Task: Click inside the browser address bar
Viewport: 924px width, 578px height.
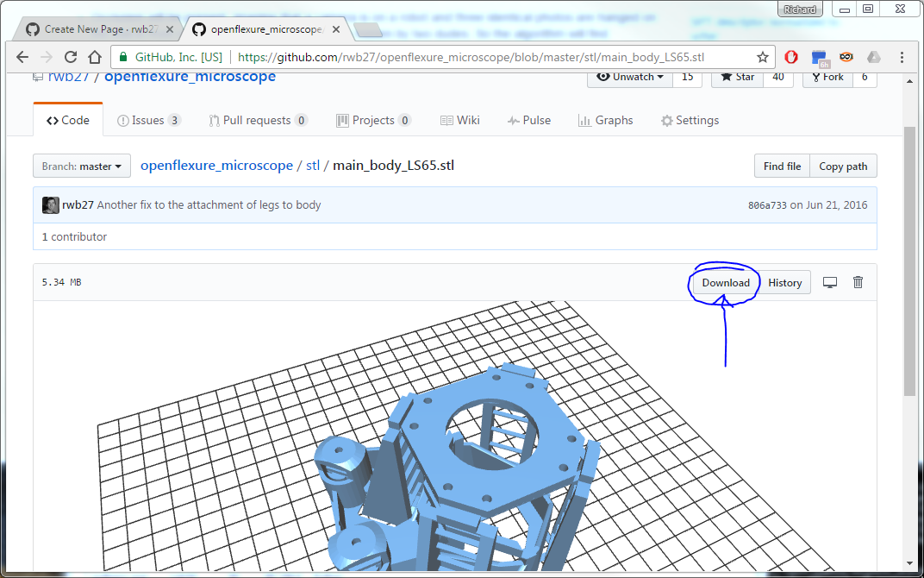Action: point(431,56)
